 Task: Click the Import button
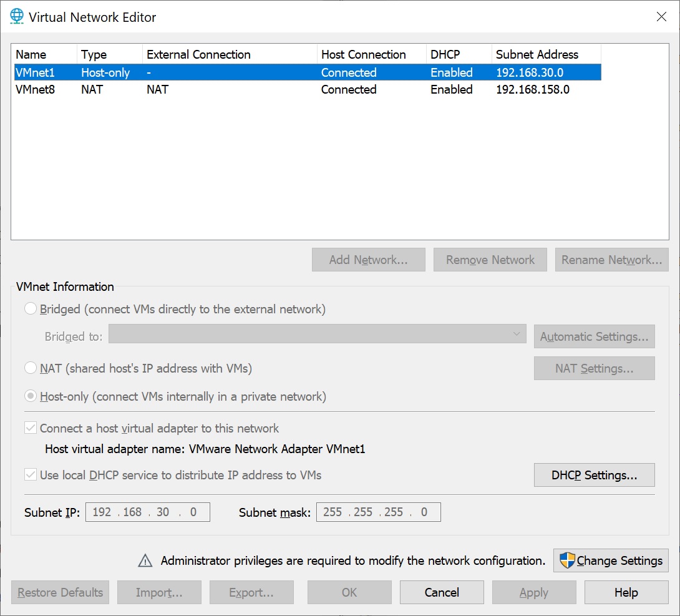pos(159,592)
